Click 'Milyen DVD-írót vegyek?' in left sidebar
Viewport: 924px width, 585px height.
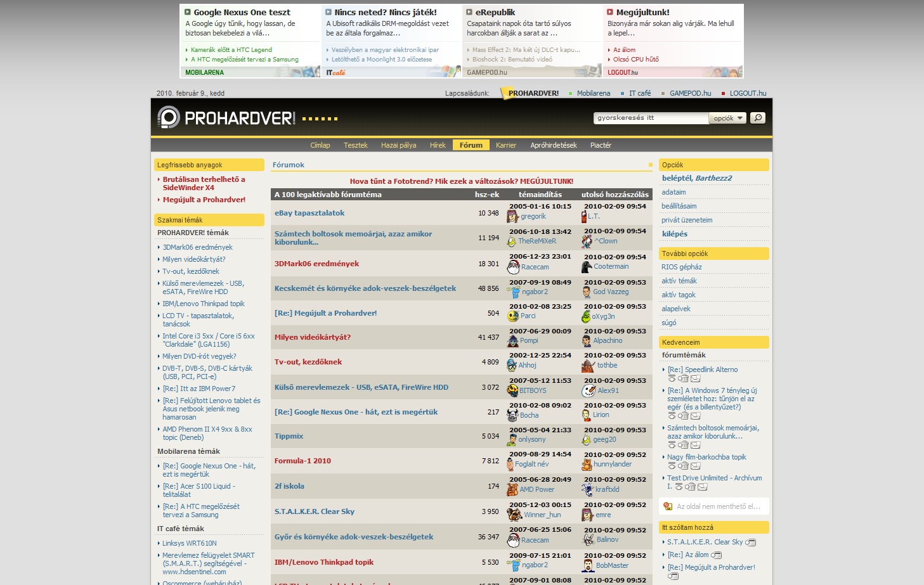point(199,356)
